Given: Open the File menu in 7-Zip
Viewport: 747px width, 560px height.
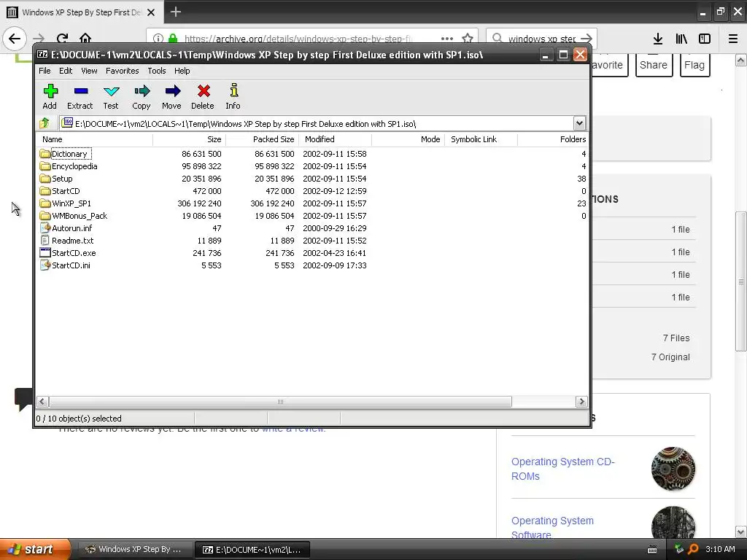Looking at the screenshot, I should click(x=44, y=71).
